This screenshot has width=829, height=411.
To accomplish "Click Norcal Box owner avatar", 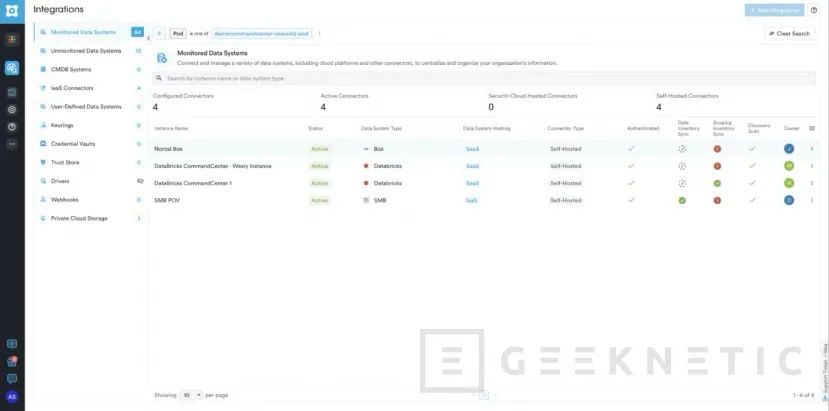I will pos(789,149).
